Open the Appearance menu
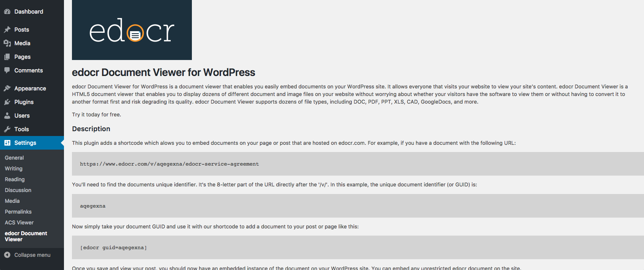 click(32, 88)
